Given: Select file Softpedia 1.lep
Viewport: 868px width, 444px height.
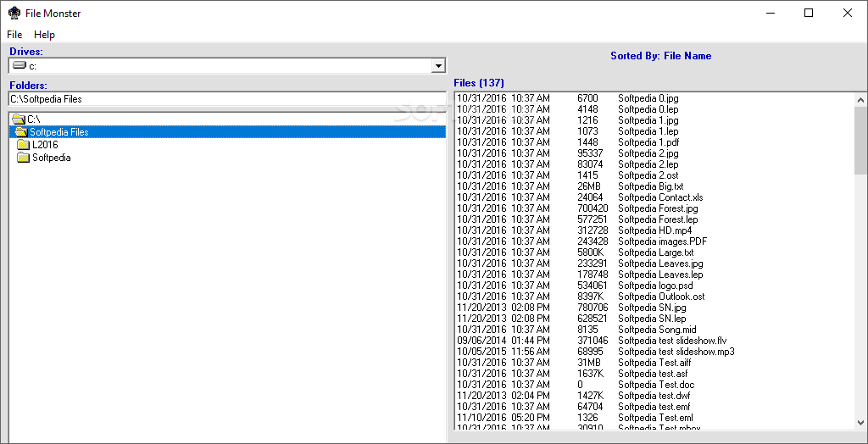Looking at the screenshot, I should 648,131.
